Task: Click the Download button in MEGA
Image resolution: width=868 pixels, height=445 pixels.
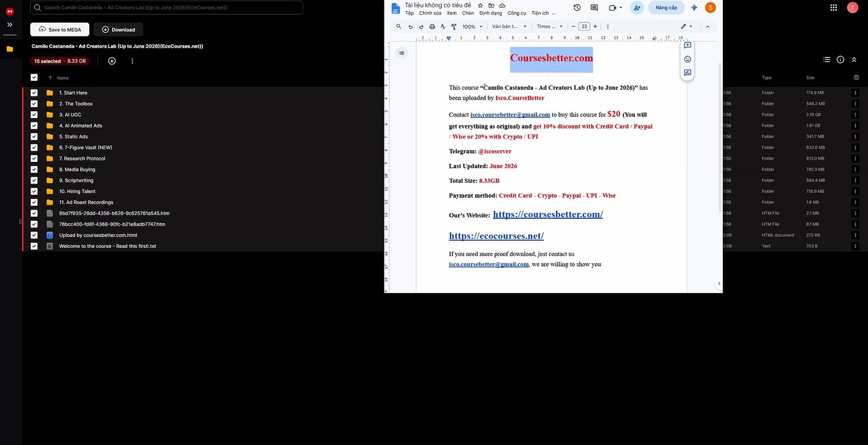Action: (119, 30)
